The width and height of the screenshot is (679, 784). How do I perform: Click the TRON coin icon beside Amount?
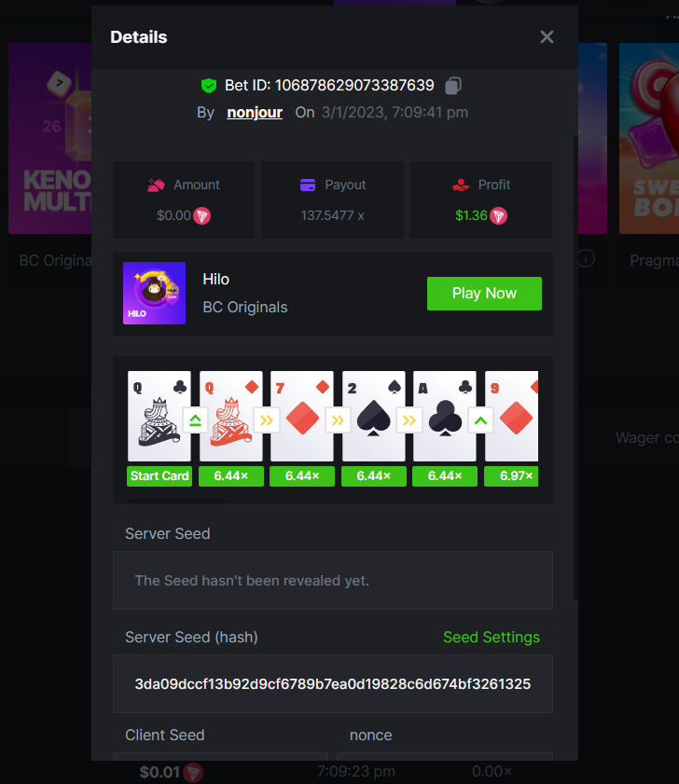pyautogui.click(x=202, y=216)
